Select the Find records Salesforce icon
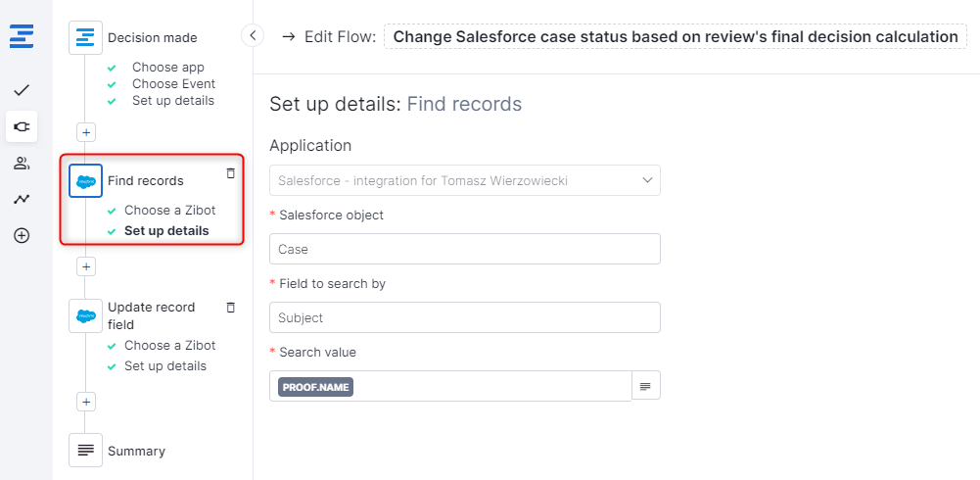Image resolution: width=980 pixels, height=480 pixels. tap(85, 180)
